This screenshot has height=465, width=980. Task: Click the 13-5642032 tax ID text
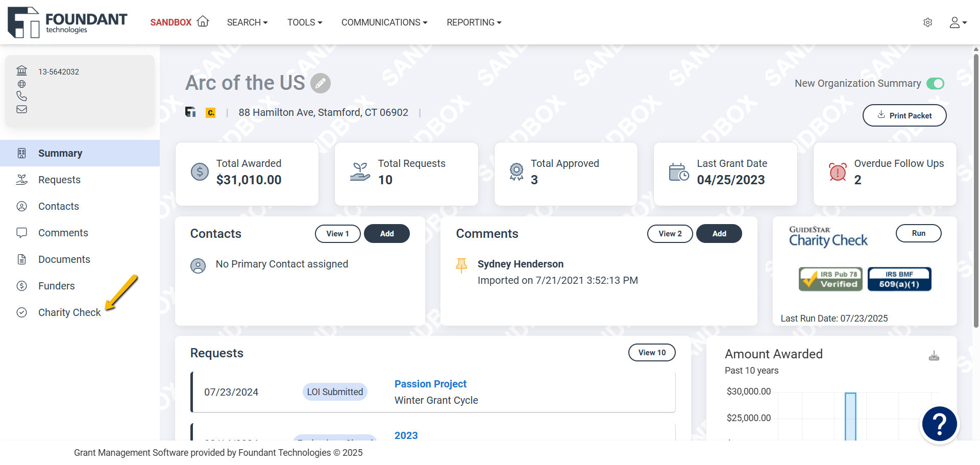click(59, 72)
